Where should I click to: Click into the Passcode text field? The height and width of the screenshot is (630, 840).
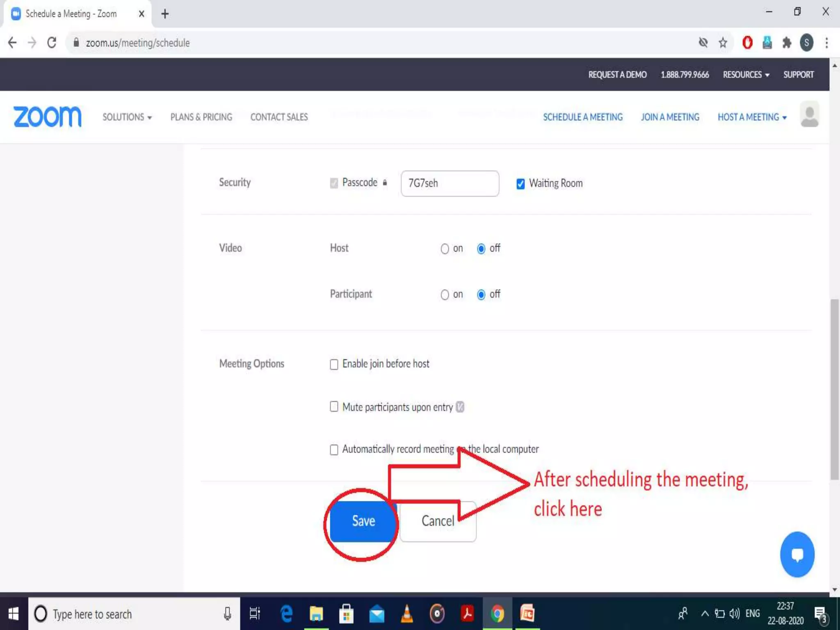click(x=450, y=183)
